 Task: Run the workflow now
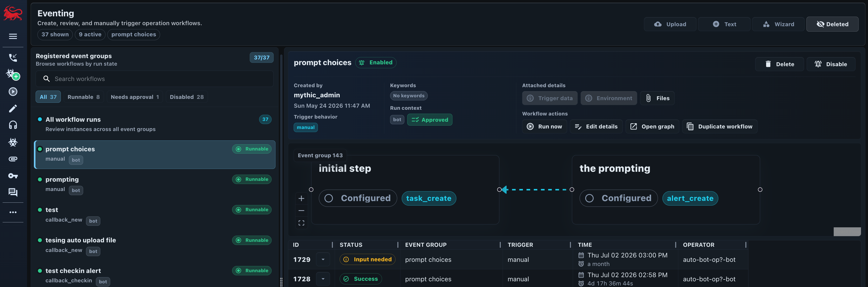(544, 127)
